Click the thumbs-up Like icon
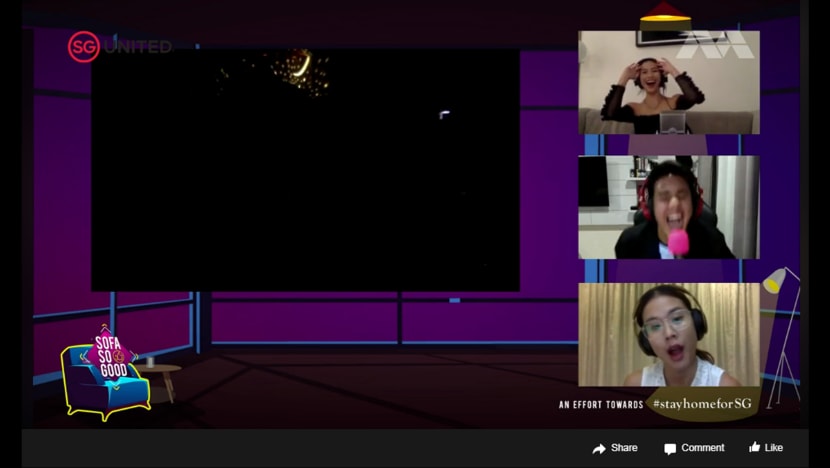 pyautogui.click(x=754, y=447)
